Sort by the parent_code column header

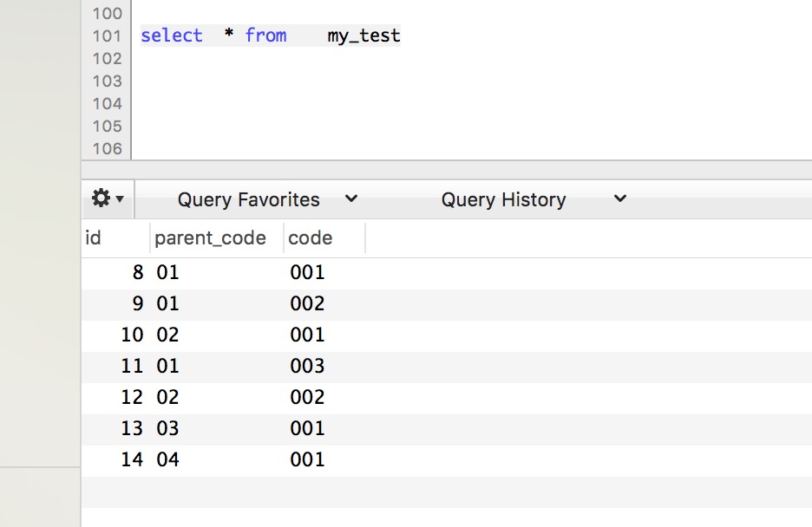217,237
